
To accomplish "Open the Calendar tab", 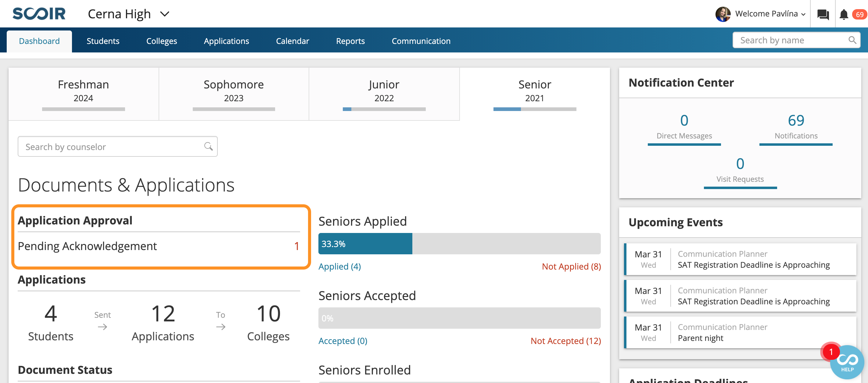I will coord(292,41).
